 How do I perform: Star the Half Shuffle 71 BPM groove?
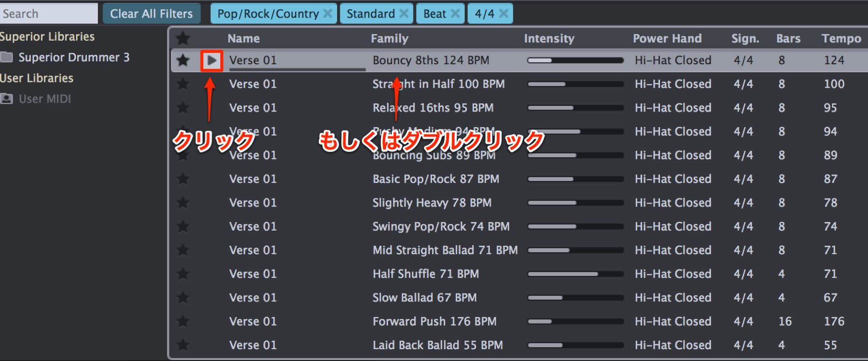point(183,274)
